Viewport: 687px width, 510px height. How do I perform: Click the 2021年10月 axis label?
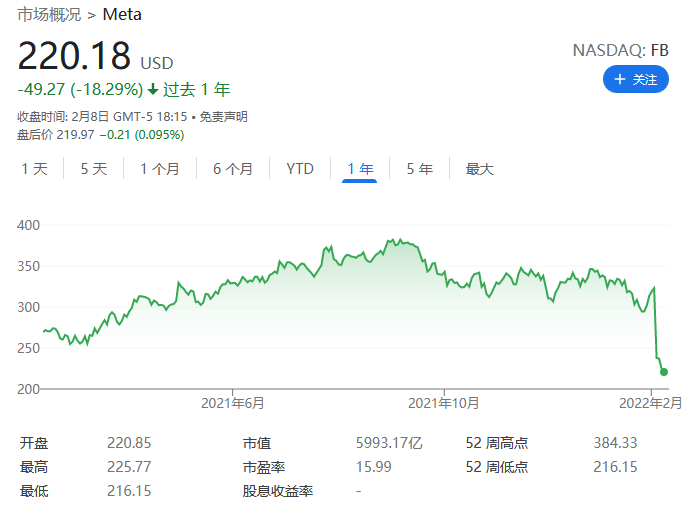[x=443, y=403]
